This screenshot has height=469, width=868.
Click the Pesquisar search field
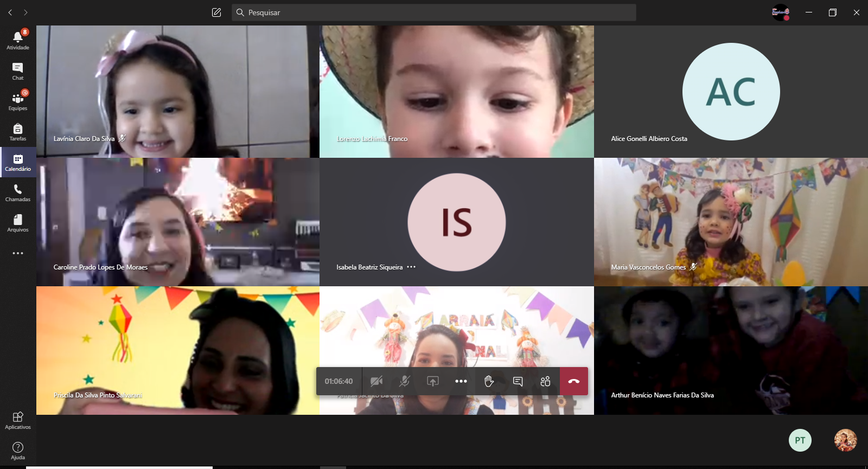[x=434, y=12]
